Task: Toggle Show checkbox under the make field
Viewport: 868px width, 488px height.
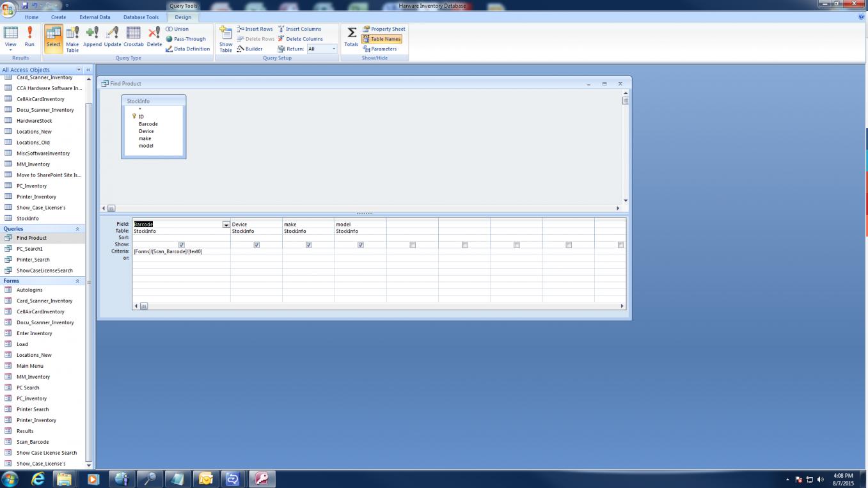Action: click(x=308, y=245)
